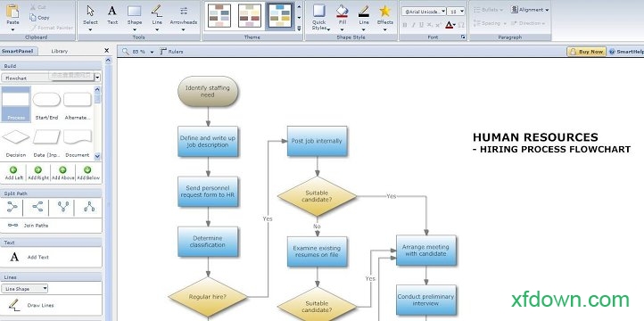Screen dimensions: 644x321
Task: Open Quick Styles gallery
Action: click(319, 17)
